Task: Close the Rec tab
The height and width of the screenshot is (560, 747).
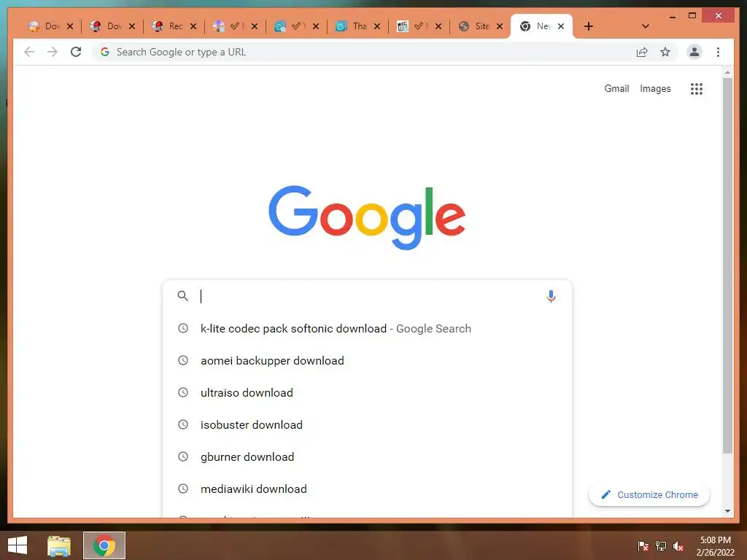Action: pyautogui.click(x=193, y=26)
